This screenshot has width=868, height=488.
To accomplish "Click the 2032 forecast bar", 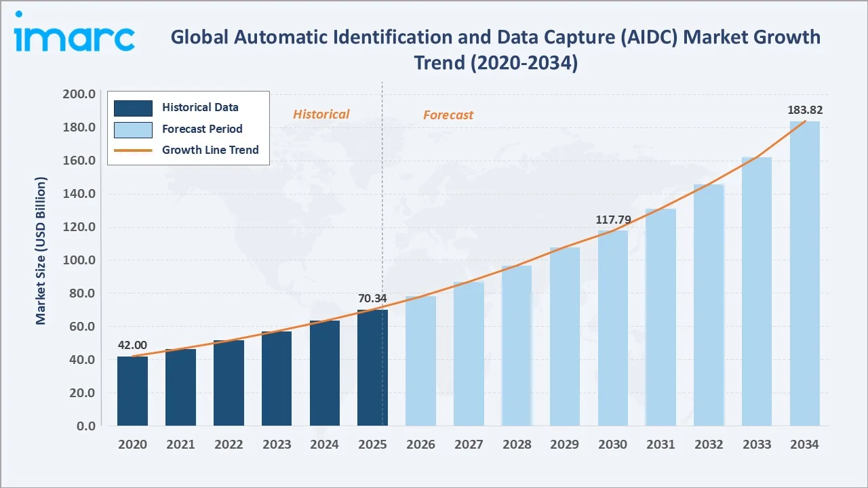I will pyautogui.click(x=709, y=305).
